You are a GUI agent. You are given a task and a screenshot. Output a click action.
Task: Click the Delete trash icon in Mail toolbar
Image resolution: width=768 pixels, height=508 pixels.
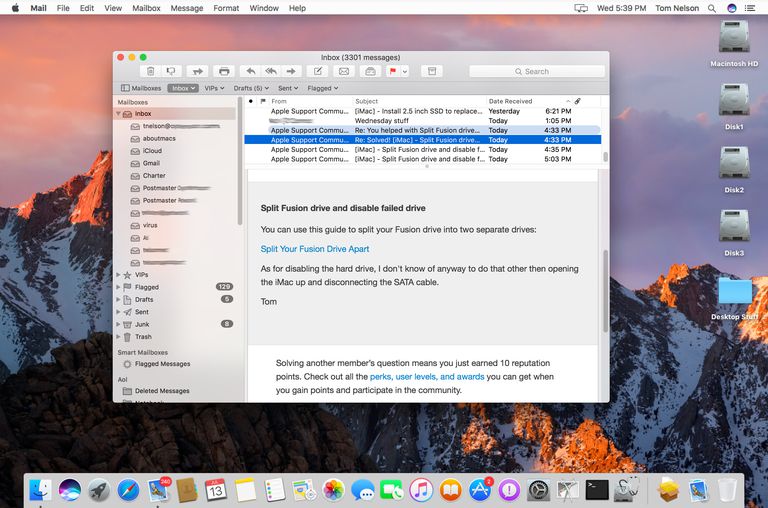tap(150, 71)
